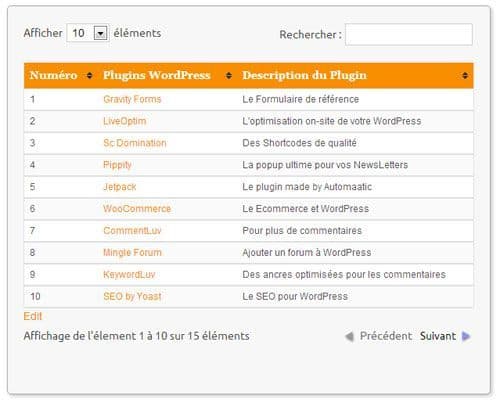Open the Sc Domination plugin link
Viewport: 500px width, 403px height.
tap(135, 143)
